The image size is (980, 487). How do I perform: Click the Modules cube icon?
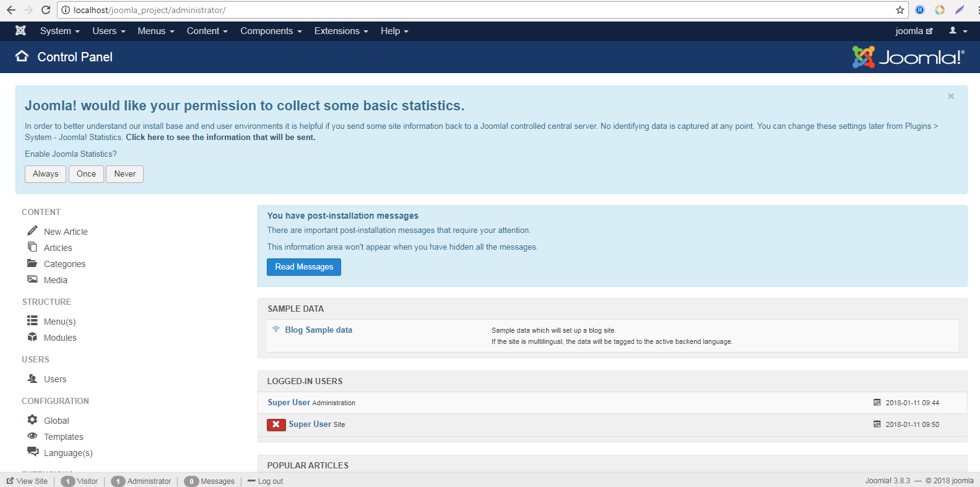[32, 337]
